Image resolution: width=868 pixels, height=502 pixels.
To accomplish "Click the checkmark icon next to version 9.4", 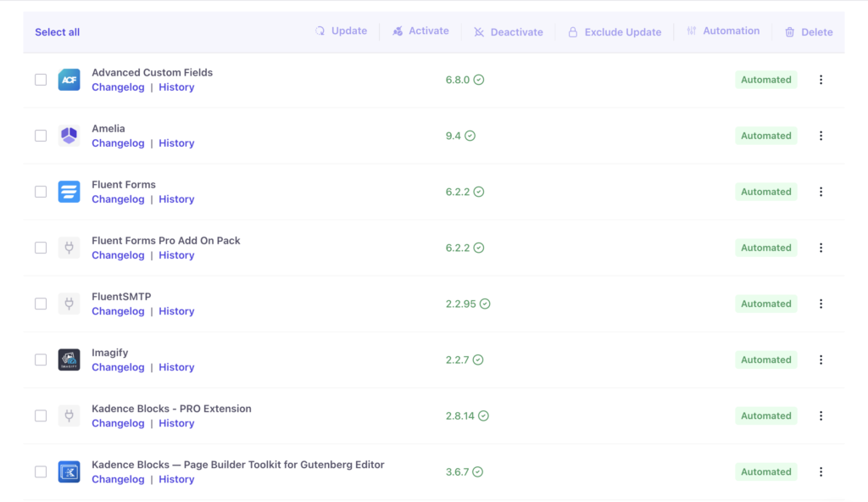I will pyautogui.click(x=470, y=136).
